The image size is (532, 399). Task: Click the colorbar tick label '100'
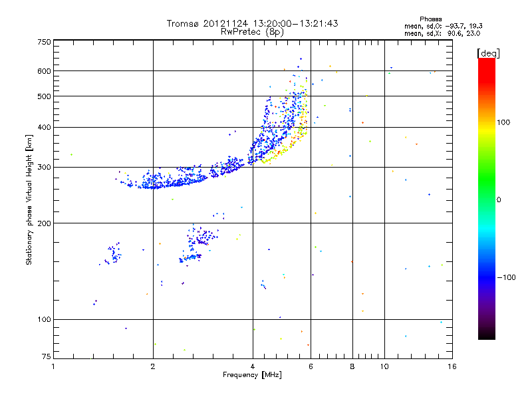pos(503,122)
